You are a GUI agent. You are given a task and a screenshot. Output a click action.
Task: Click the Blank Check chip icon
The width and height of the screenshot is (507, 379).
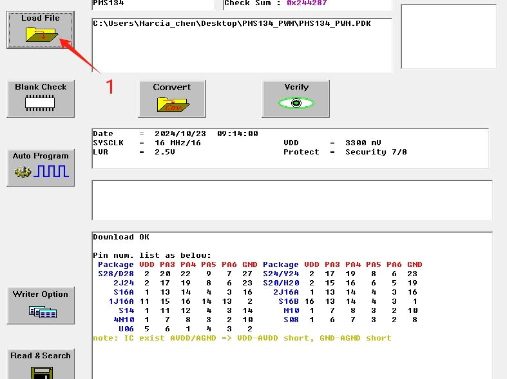[x=40, y=103]
